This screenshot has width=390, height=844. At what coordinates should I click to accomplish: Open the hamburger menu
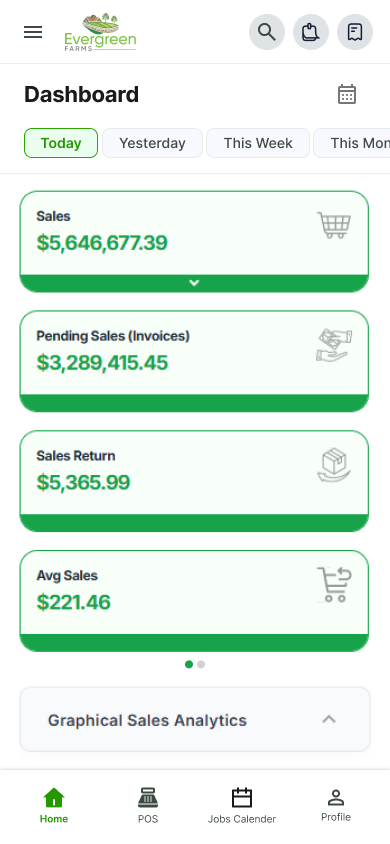33,32
